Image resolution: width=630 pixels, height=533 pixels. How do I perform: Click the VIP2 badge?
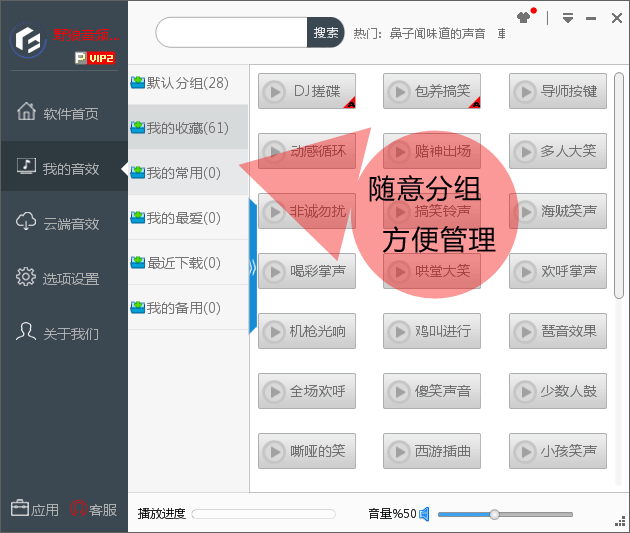[95, 58]
